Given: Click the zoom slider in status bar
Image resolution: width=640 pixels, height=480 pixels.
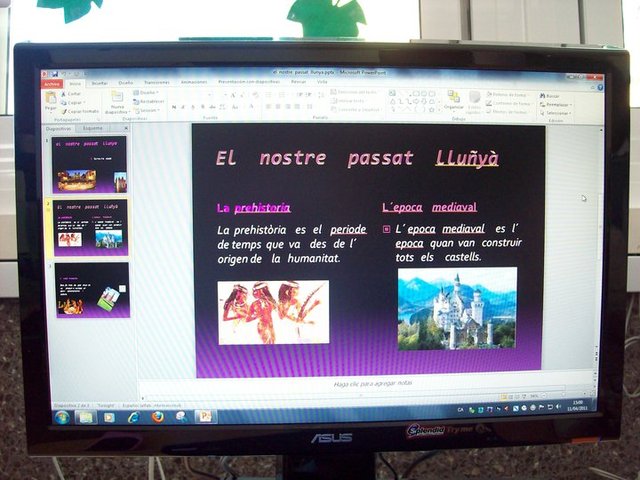Looking at the screenshot, I should point(563,395).
